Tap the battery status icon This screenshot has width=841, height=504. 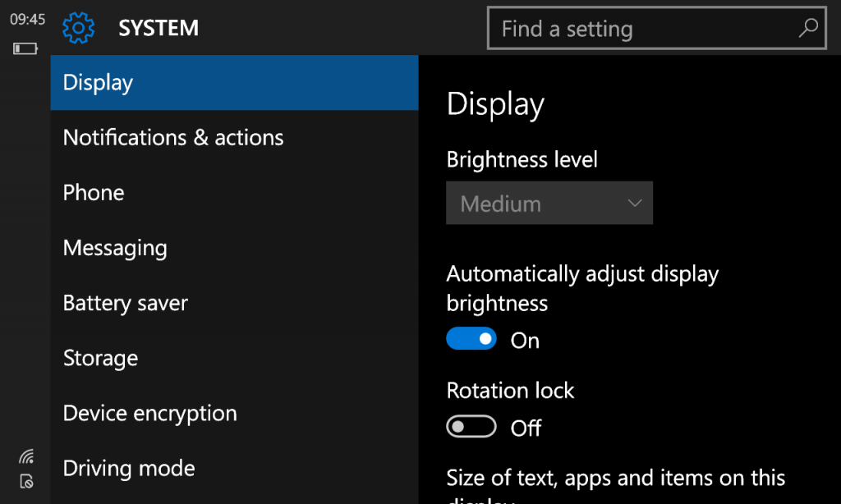(x=25, y=48)
